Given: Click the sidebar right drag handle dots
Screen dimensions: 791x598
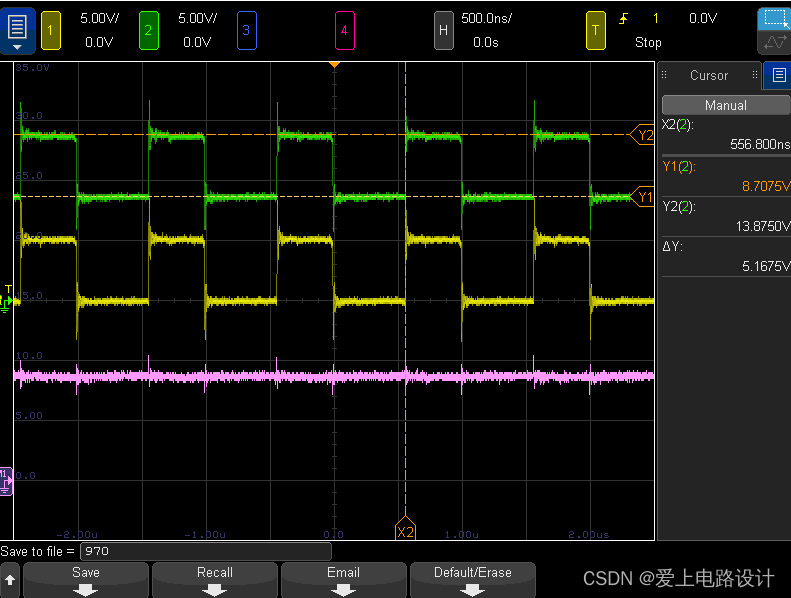Looking at the screenshot, I should click(755, 75).
